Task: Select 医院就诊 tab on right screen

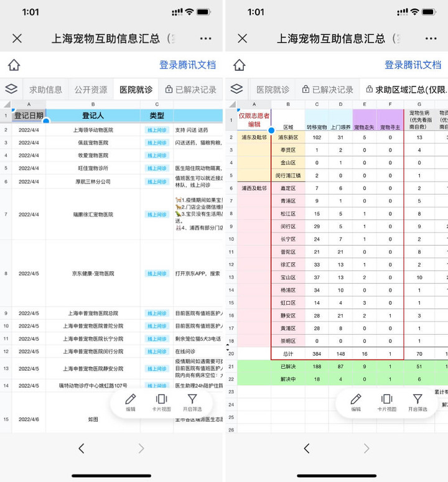Action: (273, 90)
